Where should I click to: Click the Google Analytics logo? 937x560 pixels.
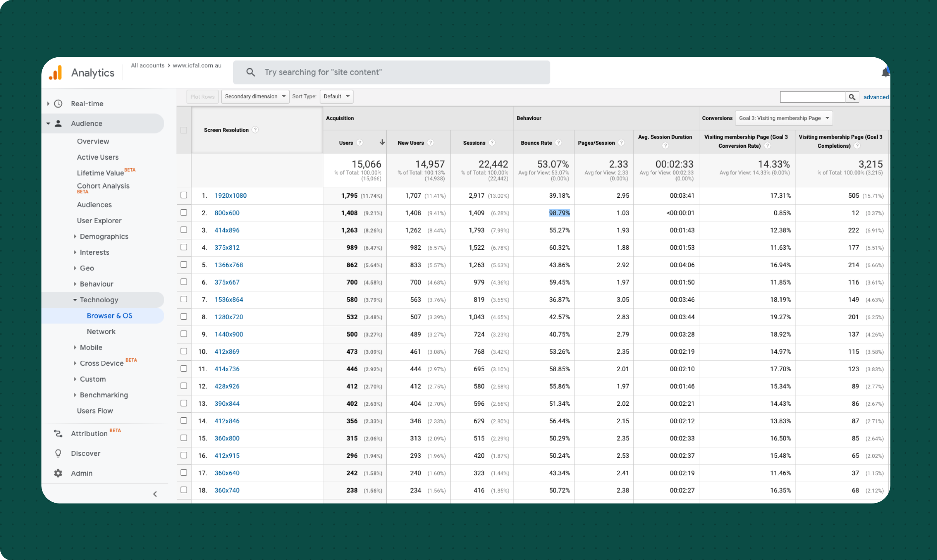click(56, 72)
